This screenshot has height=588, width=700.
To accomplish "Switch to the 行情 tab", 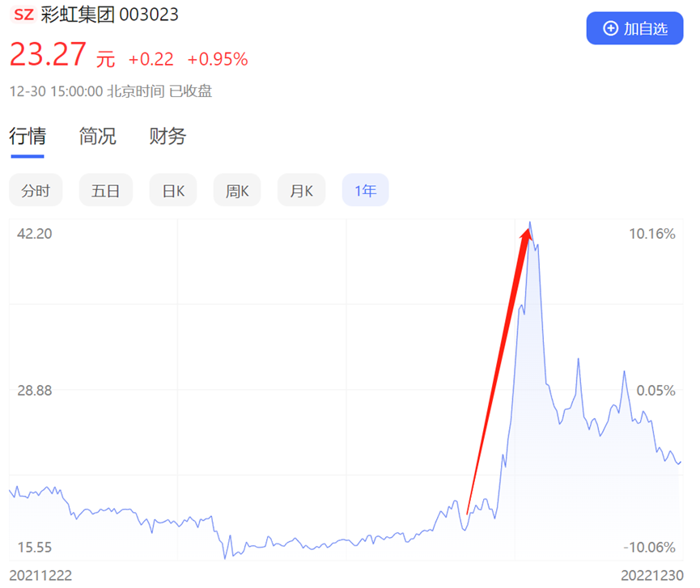I will coord(28,136).
